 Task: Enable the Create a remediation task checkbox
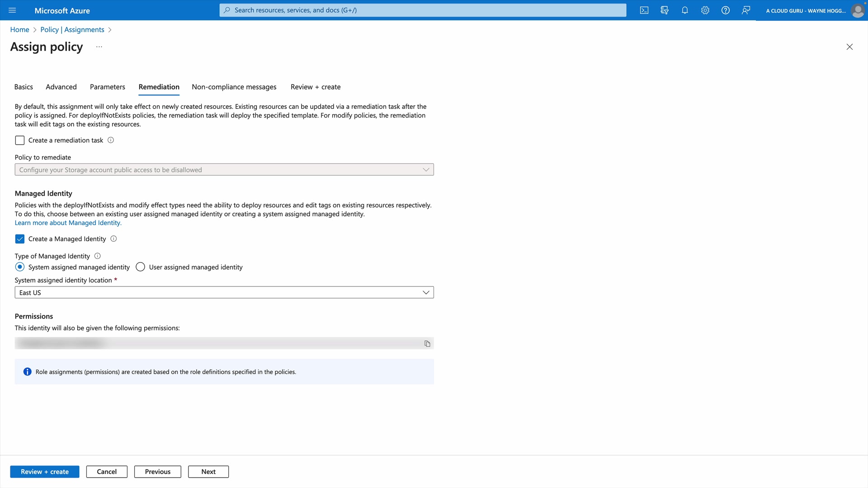pyautogui.click(x=20, y=141)
